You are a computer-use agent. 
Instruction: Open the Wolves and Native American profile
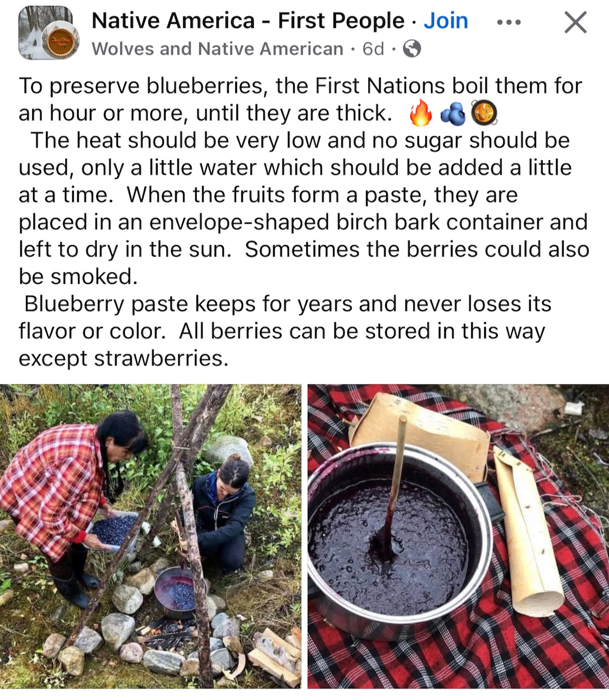tap(217, 49)
